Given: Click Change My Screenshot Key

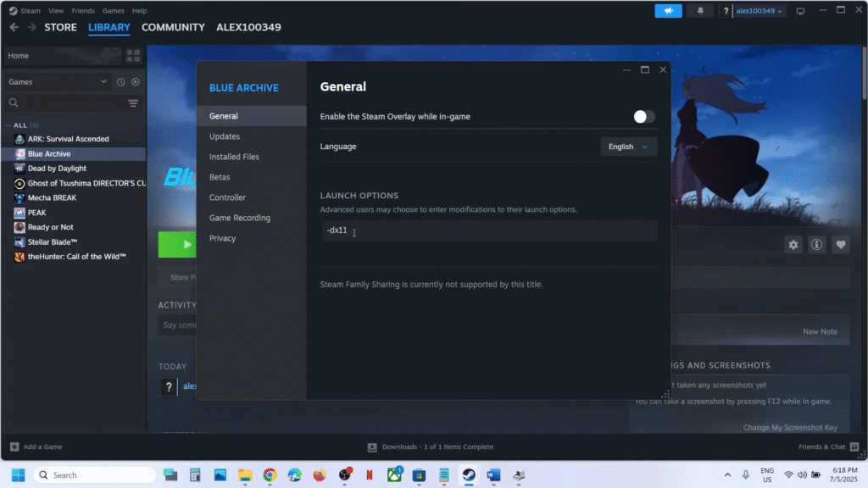Looking at the screenshot, I should [x=790, y=427].
